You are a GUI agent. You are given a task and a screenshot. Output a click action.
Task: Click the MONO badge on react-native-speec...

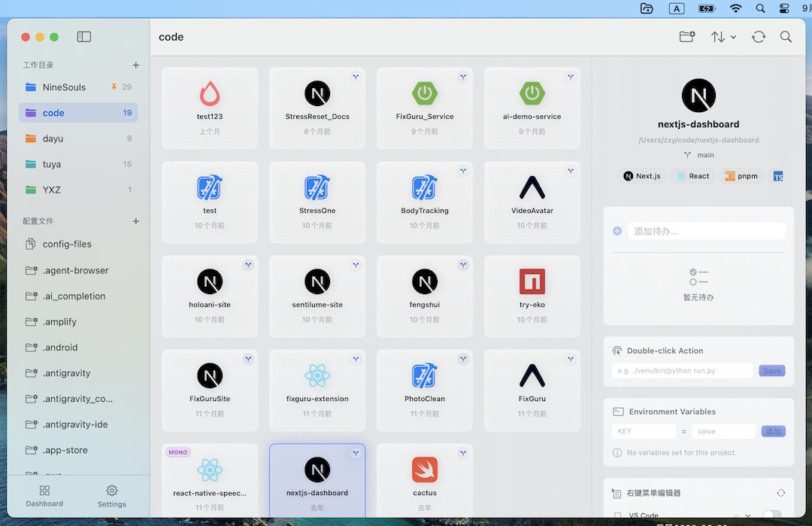[177, 452]
